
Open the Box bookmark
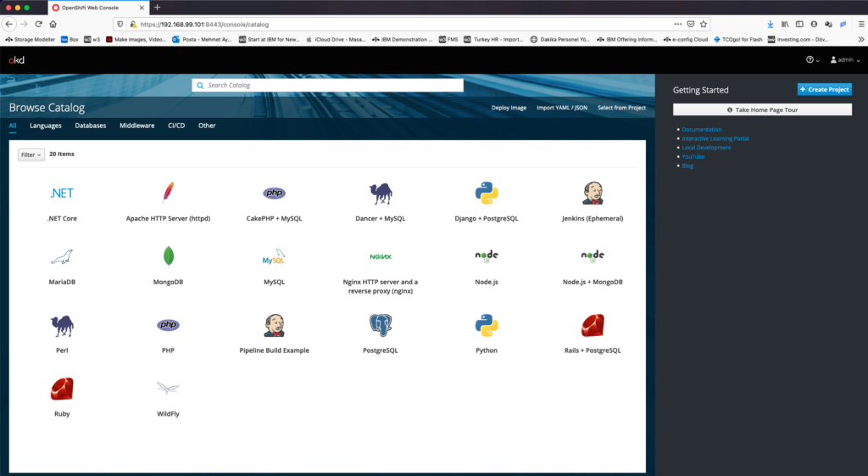[70, 39]
